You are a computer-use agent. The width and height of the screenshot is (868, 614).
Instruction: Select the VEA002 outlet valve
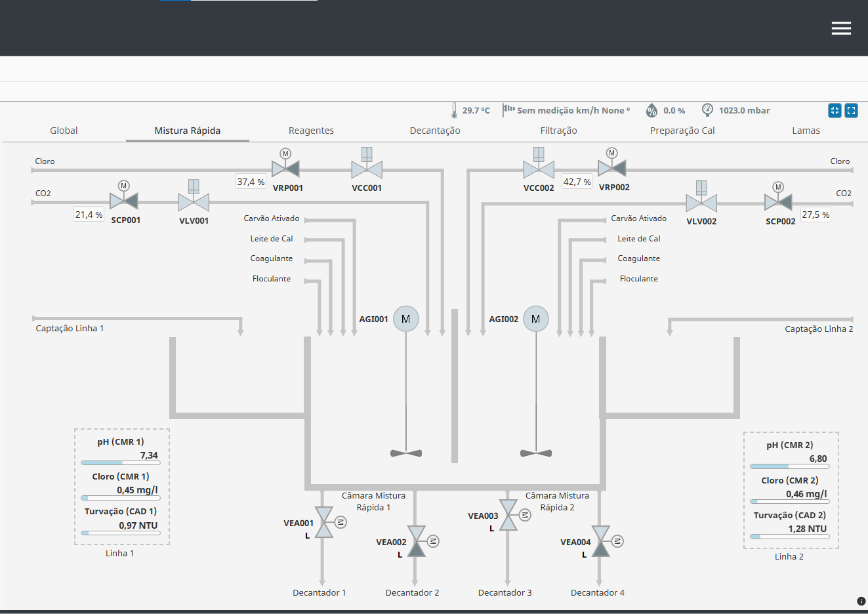click(x=417, y=542)
